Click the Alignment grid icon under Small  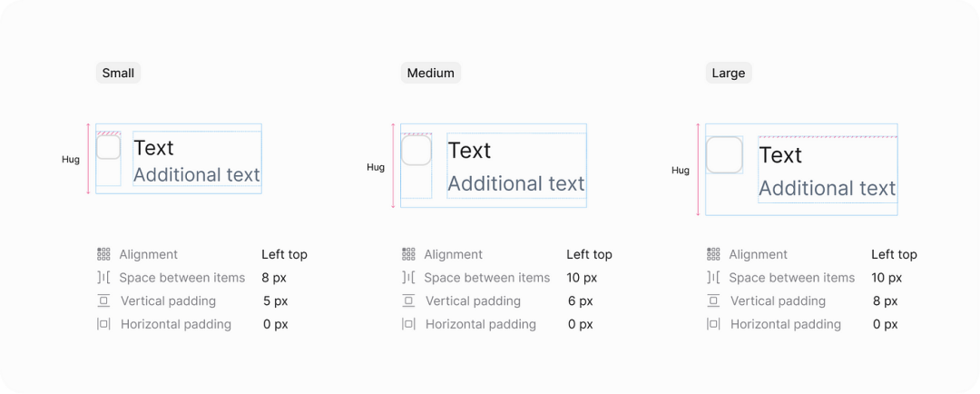tap(103, 254)
